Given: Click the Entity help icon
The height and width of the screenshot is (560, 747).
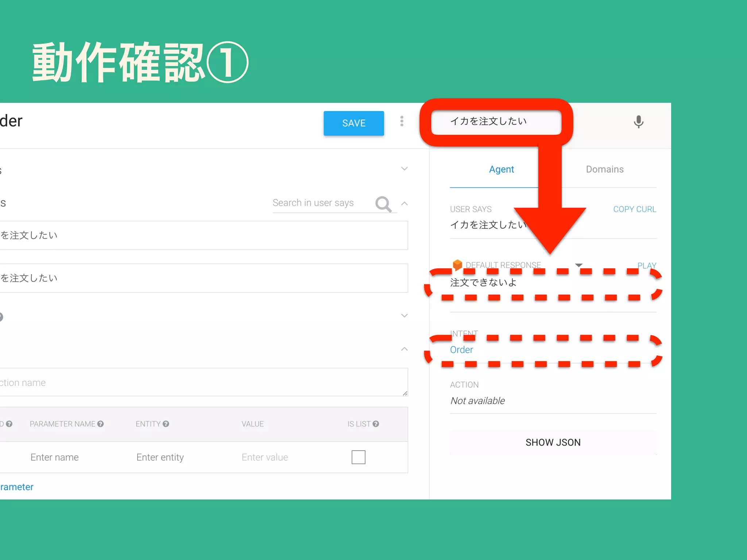Looking at the screenshot, I should tap(166, 424).
